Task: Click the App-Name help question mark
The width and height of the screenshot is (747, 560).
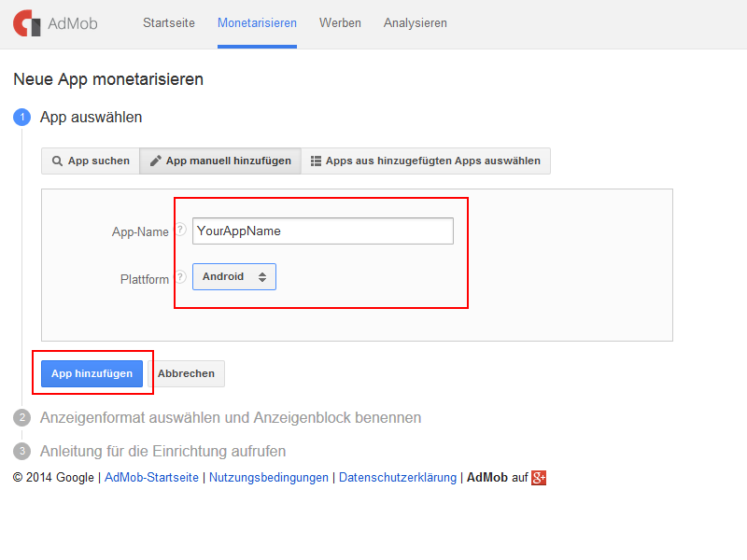Action: tap(180, 230)
